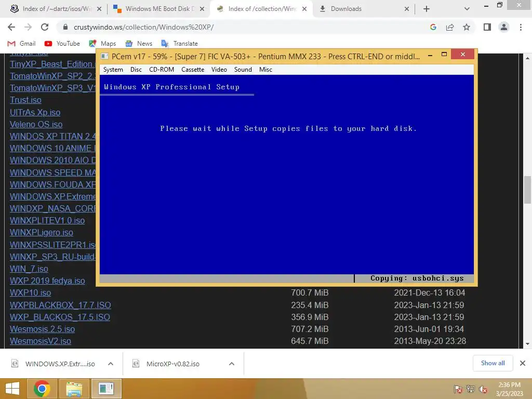The height and width of the screenshot is (399, 532).
Task: Open Wesmosis 2.5.iso link
Action: [x=42, y=329]
